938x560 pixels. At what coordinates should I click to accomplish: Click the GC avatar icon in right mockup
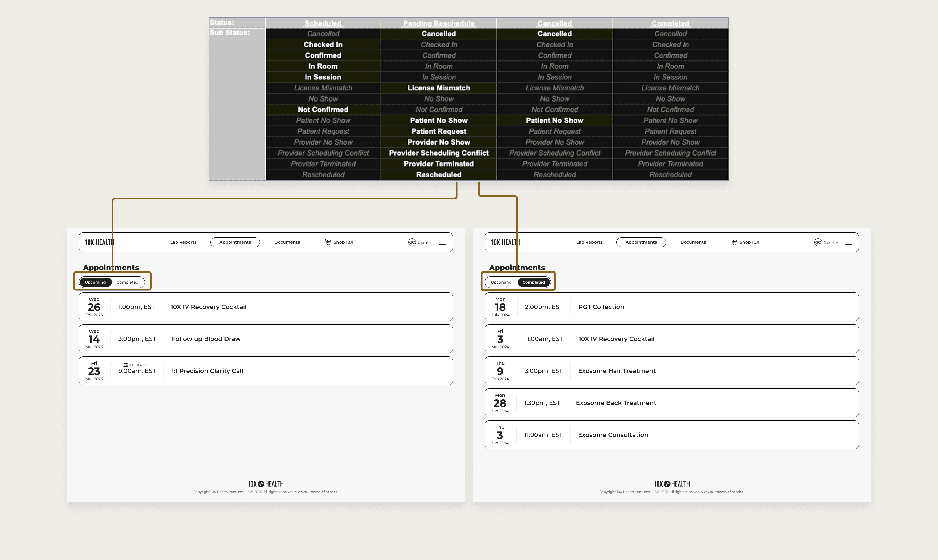818,242
